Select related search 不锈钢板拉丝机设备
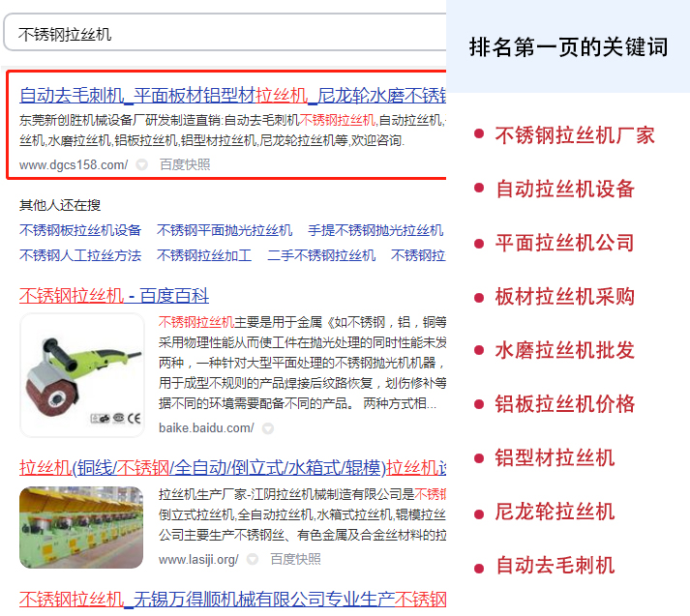 tap(80, 230)
